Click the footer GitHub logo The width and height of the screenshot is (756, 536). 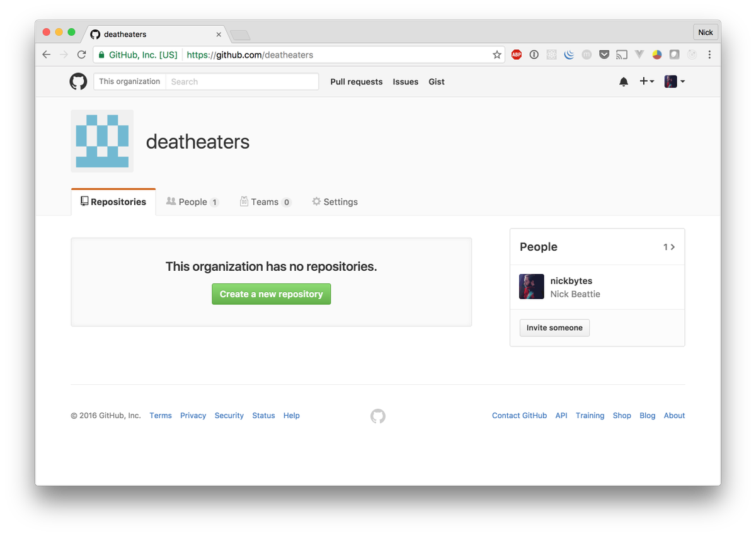[x=378, y=416]
